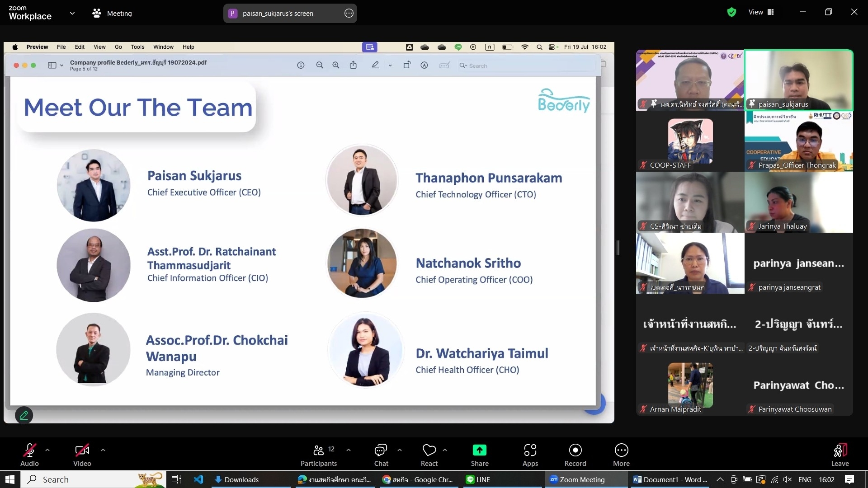The image size is (868, 488).
Task: Click the Preview share icon
Action: [354, 65]
